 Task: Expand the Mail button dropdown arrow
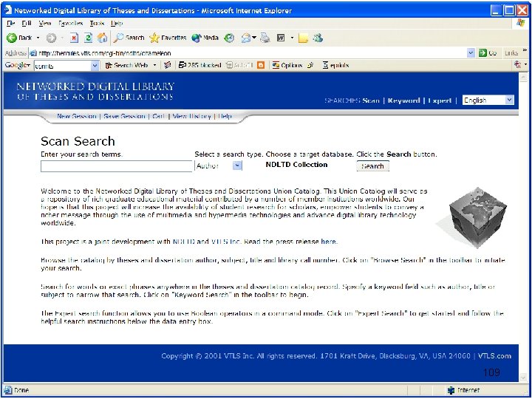coord(253,38)
